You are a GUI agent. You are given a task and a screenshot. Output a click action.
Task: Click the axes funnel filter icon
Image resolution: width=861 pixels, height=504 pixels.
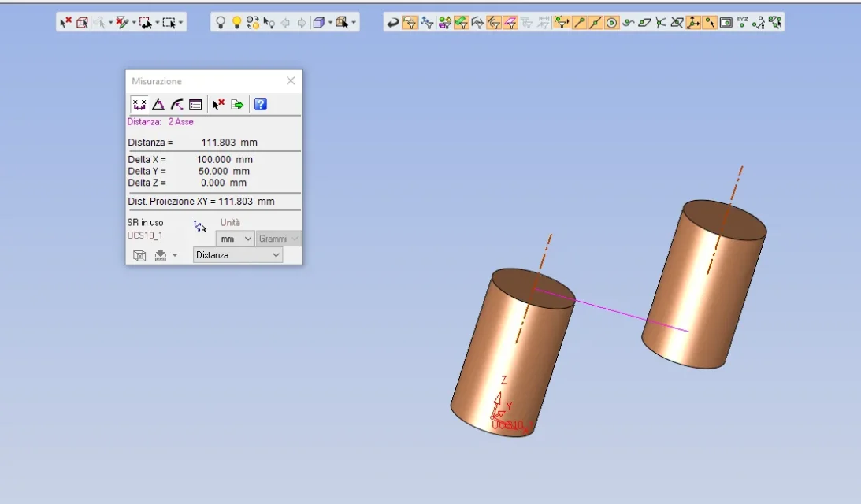427,23
